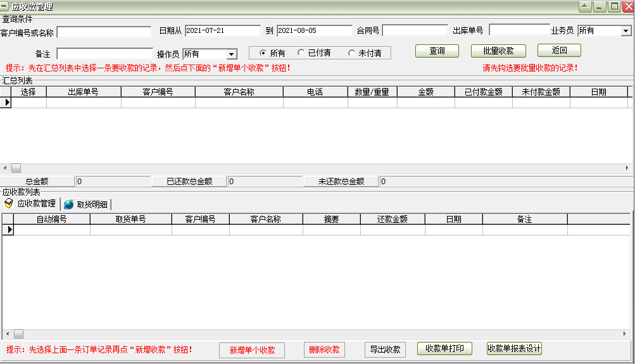Click the 删除收款 button
This screenshot has height=364, width=635.
pyautogui.click(x=324, y=350)
